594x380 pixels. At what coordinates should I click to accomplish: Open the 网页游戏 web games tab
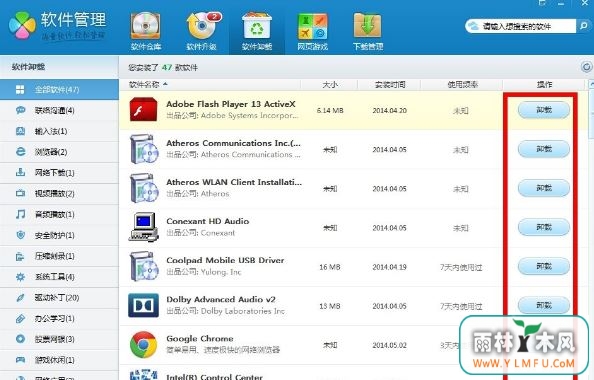coord(313,32)
